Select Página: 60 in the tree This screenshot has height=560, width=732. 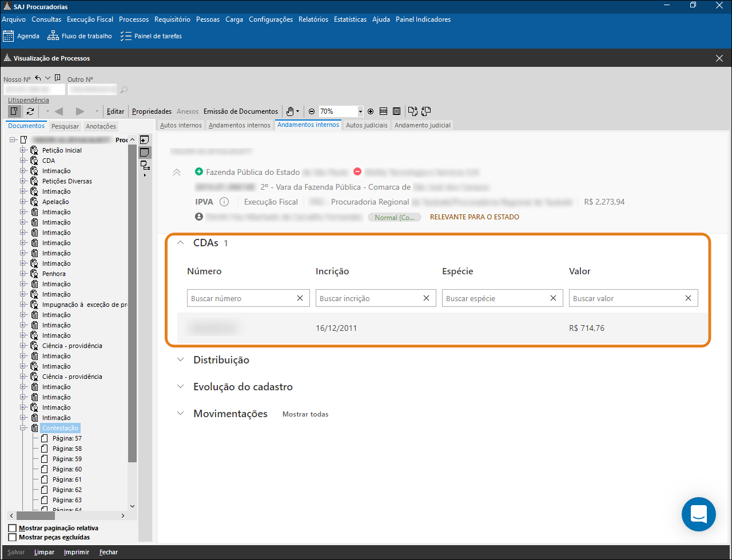[x=67, y=469]
